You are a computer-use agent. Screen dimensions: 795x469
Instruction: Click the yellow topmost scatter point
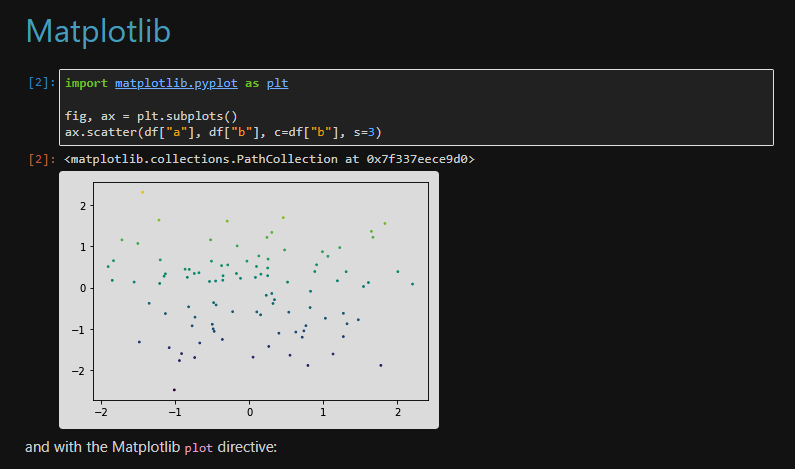142,192
